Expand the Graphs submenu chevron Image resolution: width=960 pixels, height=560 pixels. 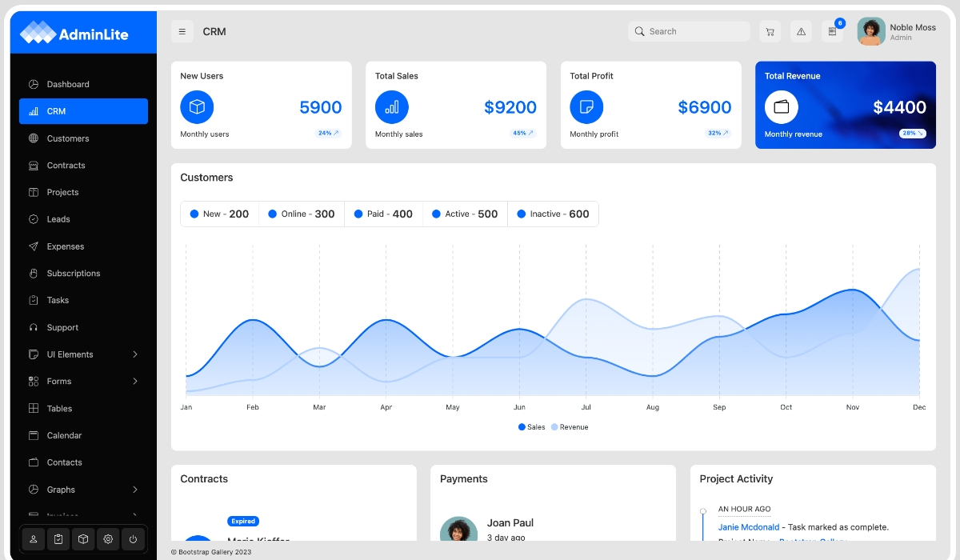[135, 490]
